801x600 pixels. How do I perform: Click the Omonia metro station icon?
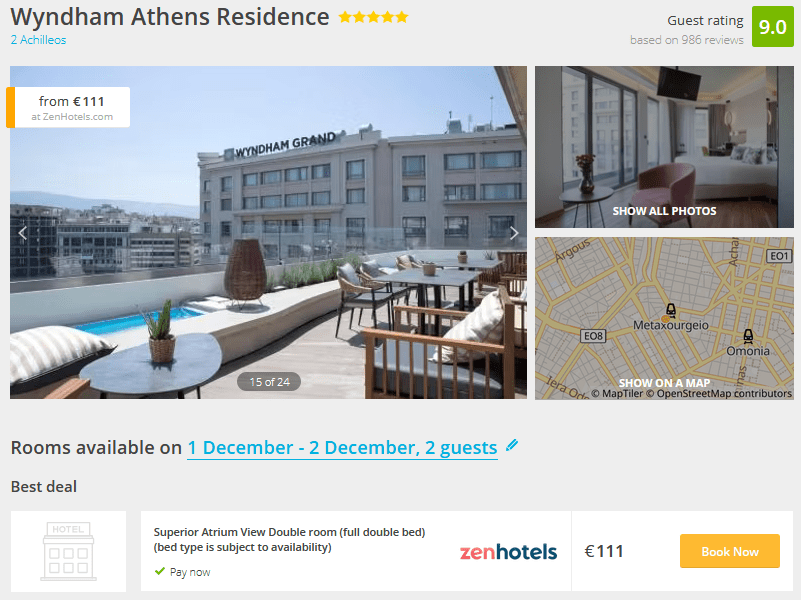point(747,337)
